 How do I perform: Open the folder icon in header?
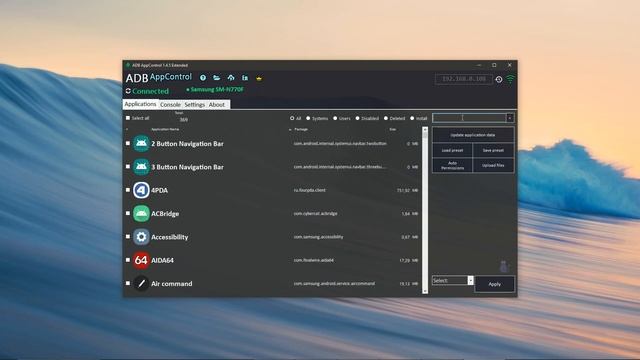click(x=217, y=78)
